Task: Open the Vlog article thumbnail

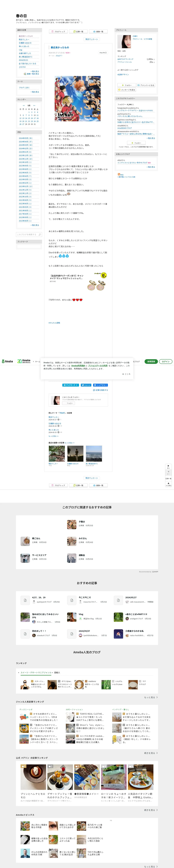Action: click(72, 617)
